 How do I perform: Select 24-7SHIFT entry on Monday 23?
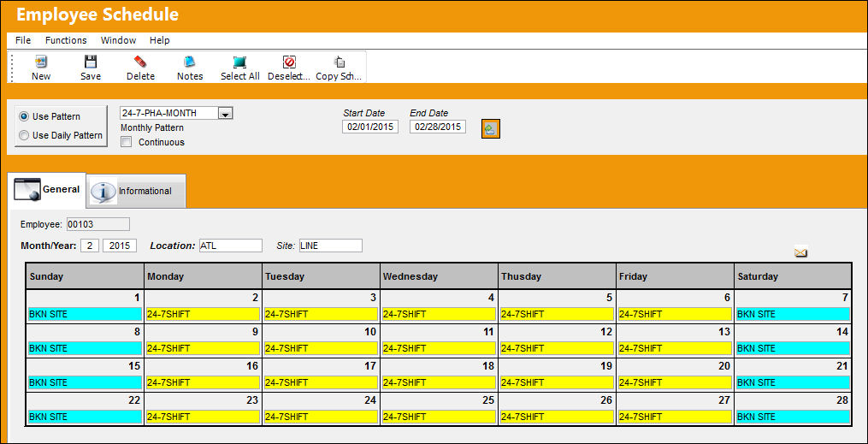pyautogui.click(x=203, y=417)
